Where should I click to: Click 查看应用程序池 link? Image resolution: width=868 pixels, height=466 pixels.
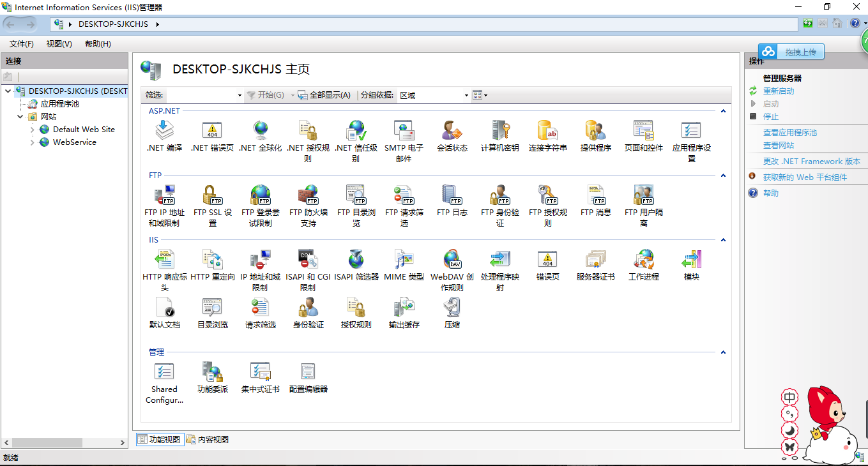coord(790,133)
